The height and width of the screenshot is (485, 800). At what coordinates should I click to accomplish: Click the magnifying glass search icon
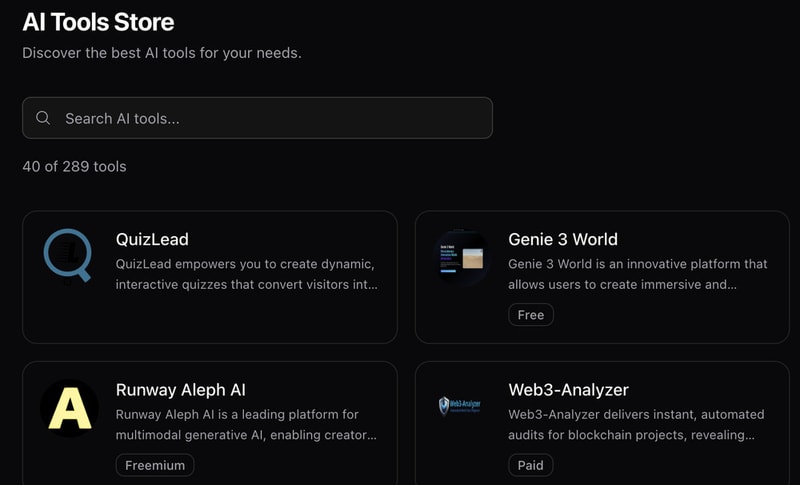43,118
